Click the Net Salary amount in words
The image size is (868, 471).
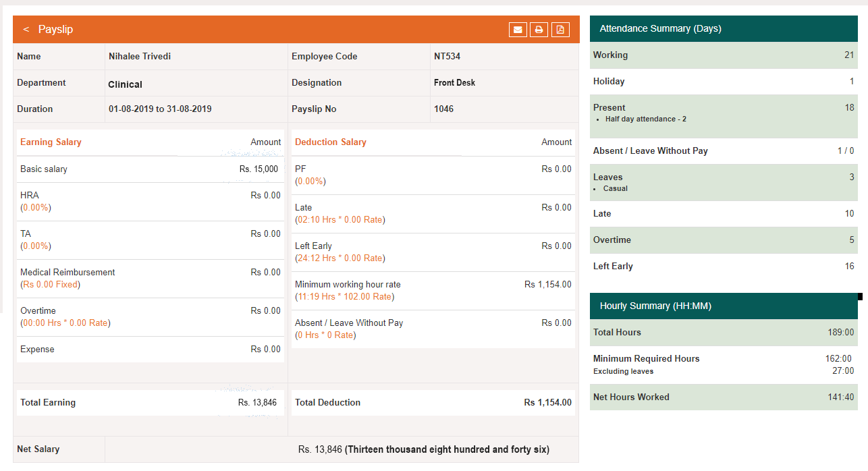tap(447, 449)
